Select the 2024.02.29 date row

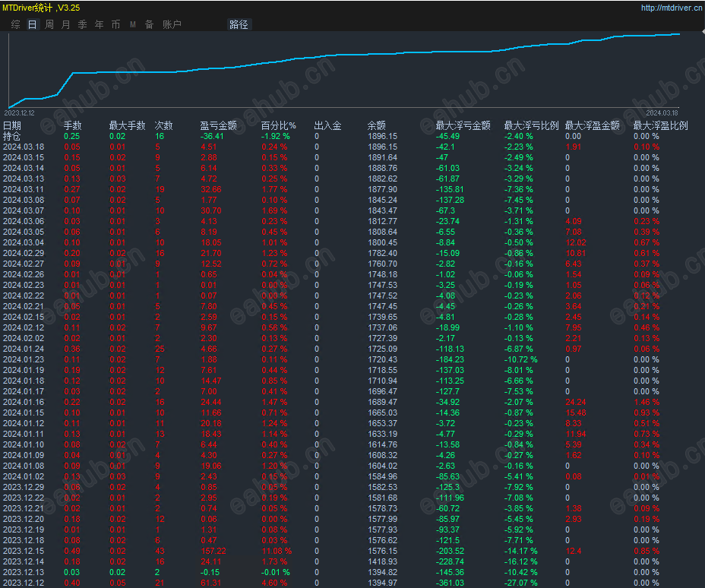coord(24,253)
